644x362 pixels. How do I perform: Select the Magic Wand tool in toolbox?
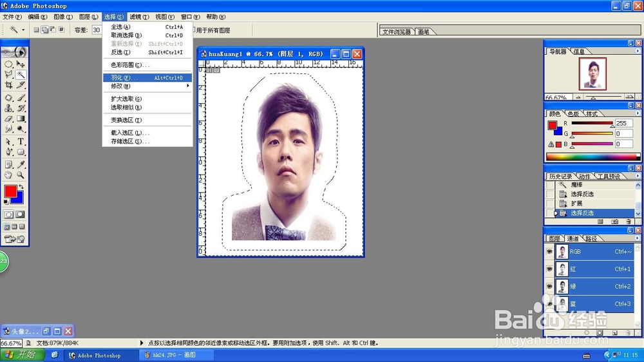(x=21, y=74)
